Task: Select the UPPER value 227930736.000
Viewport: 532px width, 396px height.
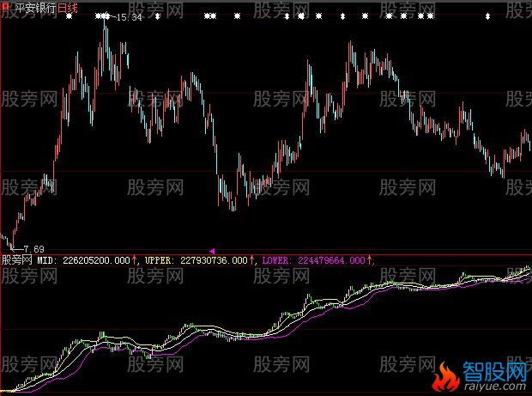Action: pos(214,260)
